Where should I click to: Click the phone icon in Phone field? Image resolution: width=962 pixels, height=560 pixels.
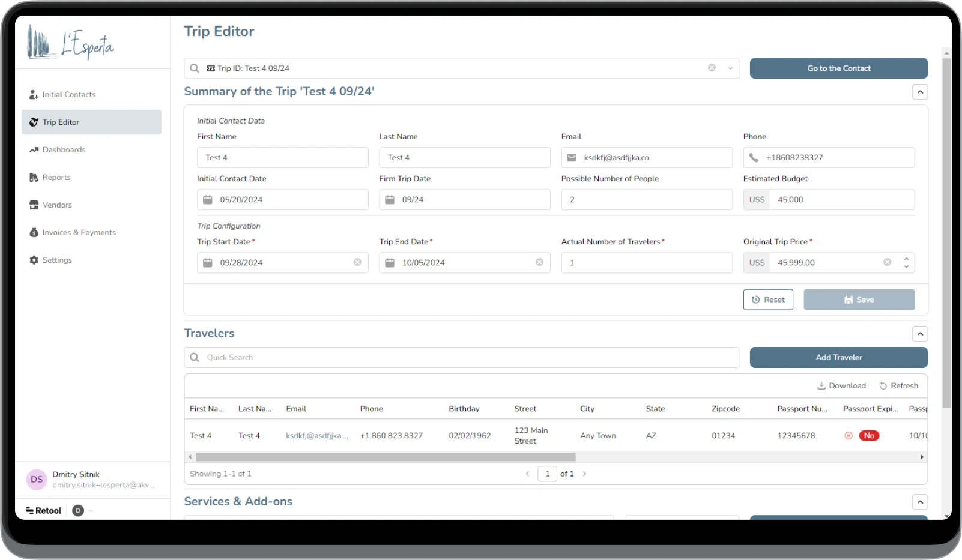coord(754,158)
